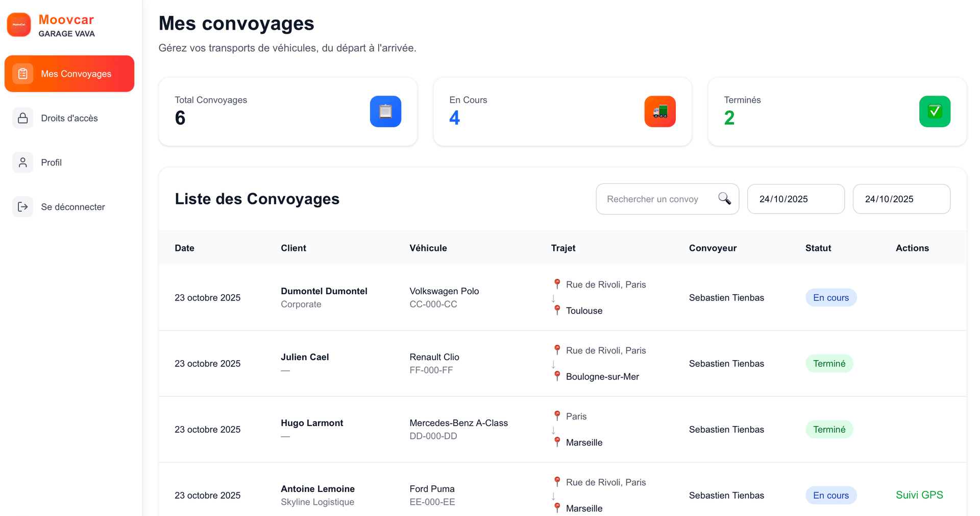This screenshot has width=980, height=516.
Task: Click the blue clipboard icon in Total Convoyages
Action: (x=385, y=111)
